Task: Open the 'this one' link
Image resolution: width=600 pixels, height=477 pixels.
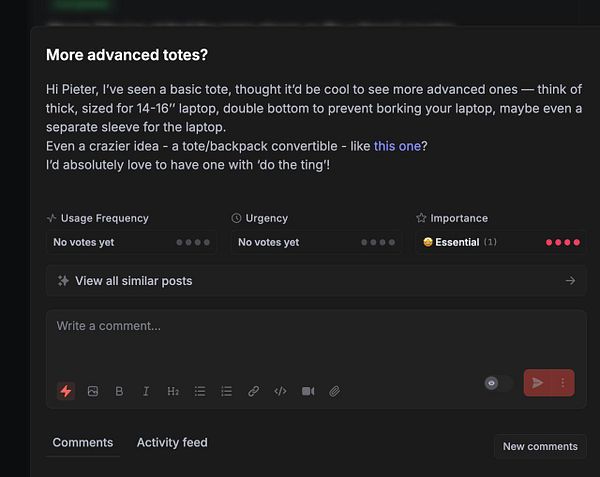Action: (x=397, y=146)
